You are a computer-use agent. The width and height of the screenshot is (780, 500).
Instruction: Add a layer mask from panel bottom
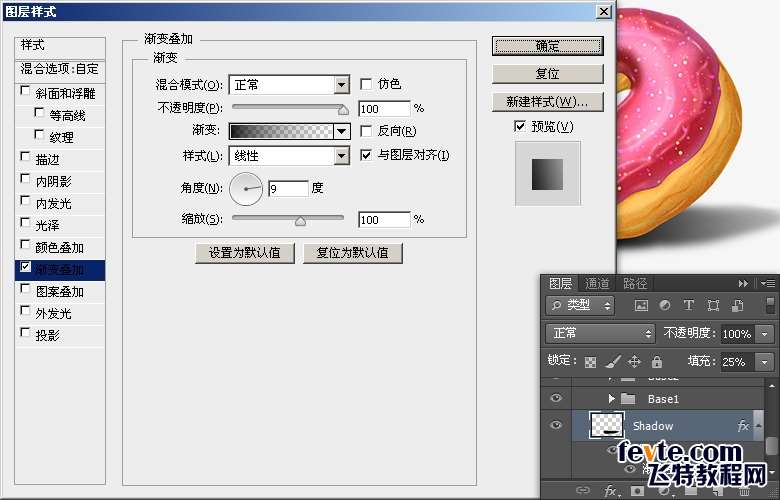click(x=637, y=491)
